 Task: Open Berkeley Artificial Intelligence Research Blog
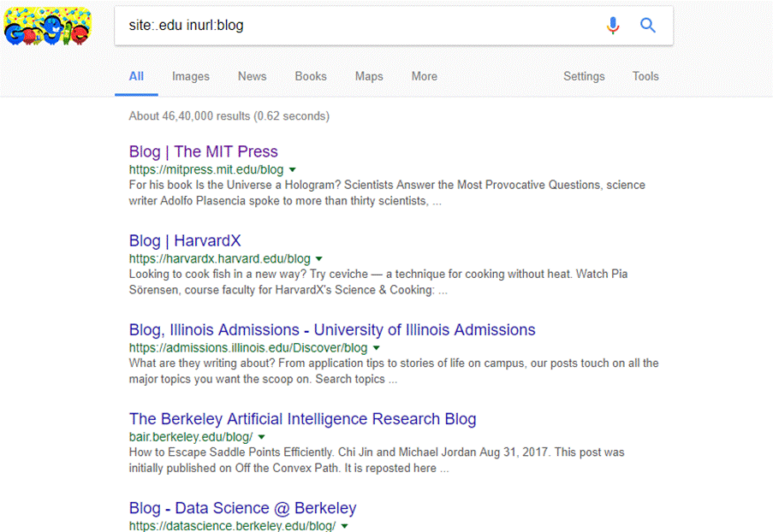tap(302, 419)
